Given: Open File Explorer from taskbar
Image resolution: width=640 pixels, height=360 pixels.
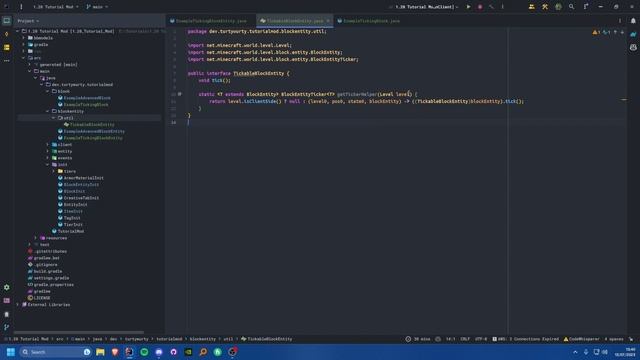Looking at the screenshot, I should click(100, 352).
